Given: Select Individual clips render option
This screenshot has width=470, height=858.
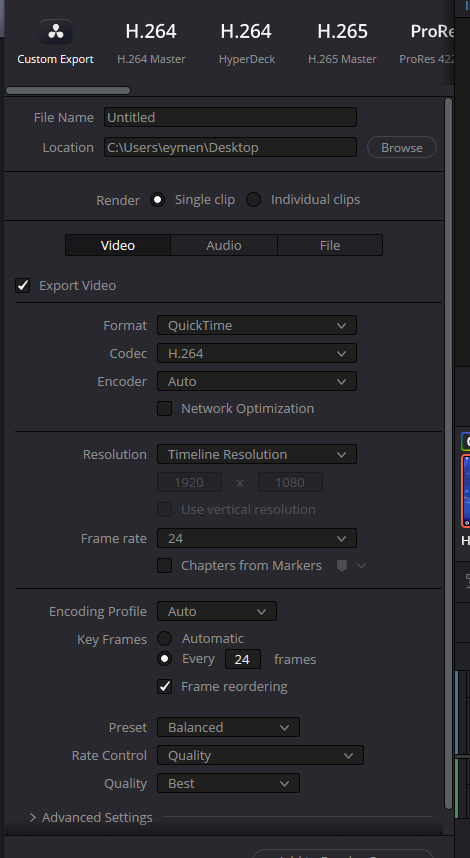Looking at the screenshot, I should coord(253,199).
